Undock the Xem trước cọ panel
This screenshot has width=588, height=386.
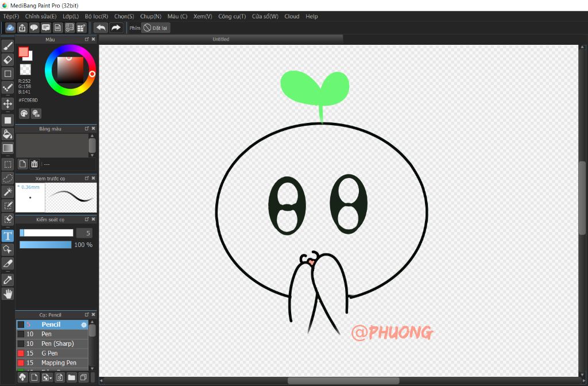click(87, 178)
